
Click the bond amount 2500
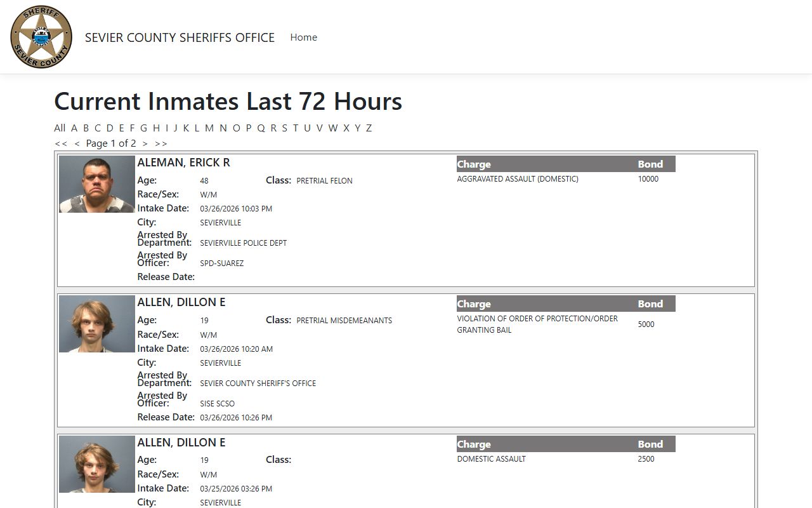(x=646, y=459)
